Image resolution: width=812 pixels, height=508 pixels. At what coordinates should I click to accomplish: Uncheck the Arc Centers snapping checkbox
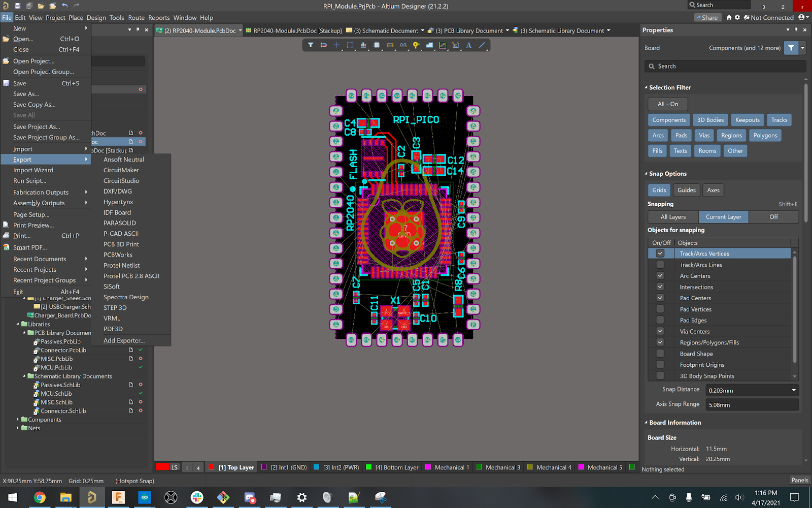click(660, 276)
